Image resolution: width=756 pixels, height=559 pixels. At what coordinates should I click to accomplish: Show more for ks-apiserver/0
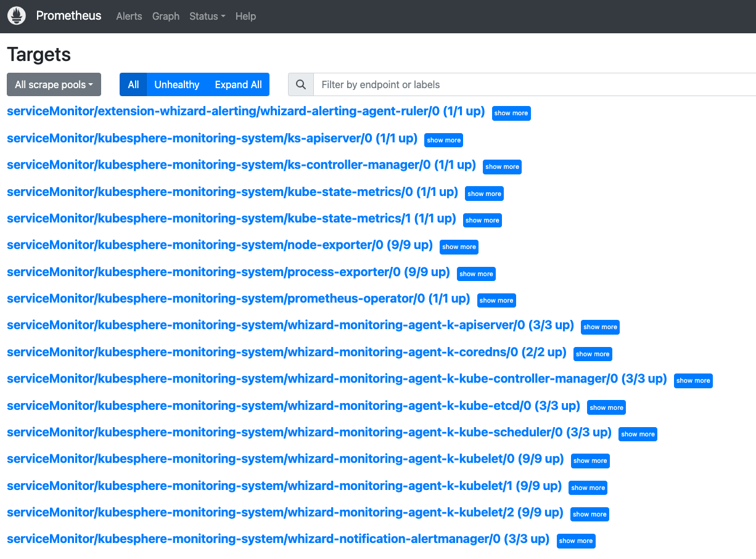[x=444, y=140]
